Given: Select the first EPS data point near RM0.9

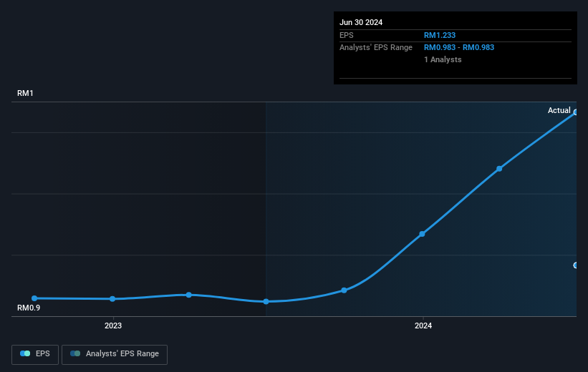Looking at the screenshot, I should coord(34,298).
